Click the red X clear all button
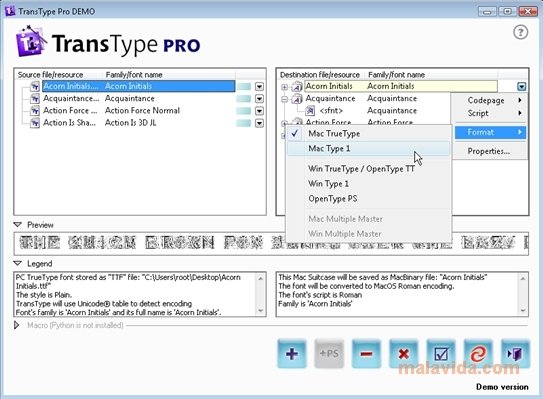Image resolution: width=543 pixels, height=399 pixels. (403, 354)
